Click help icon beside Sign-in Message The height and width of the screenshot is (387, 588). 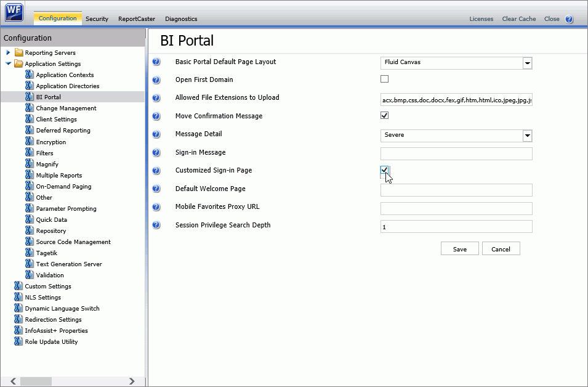coord(155,153)
